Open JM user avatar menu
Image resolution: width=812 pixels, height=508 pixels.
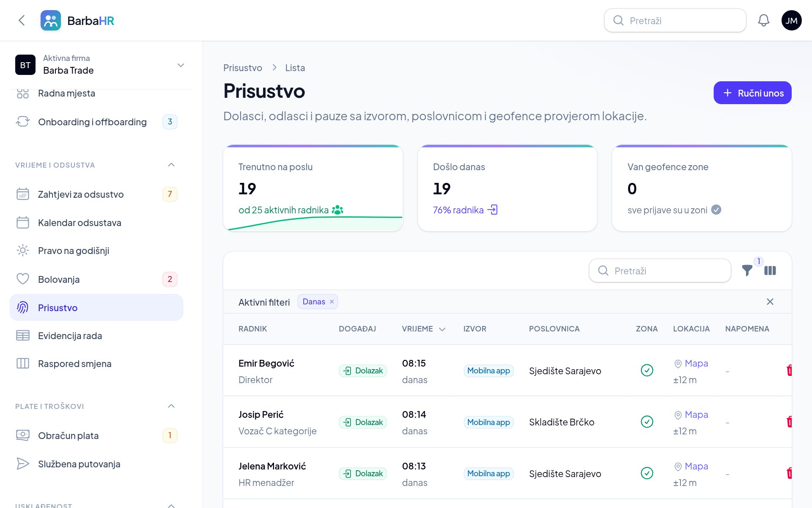click(791, 20)
